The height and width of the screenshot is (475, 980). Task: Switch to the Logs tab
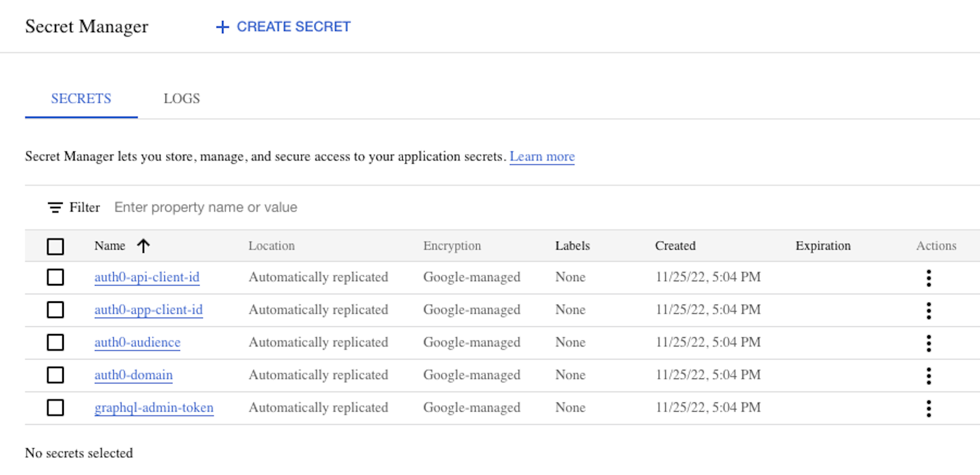pyautogui.click(x=182, y=99)
